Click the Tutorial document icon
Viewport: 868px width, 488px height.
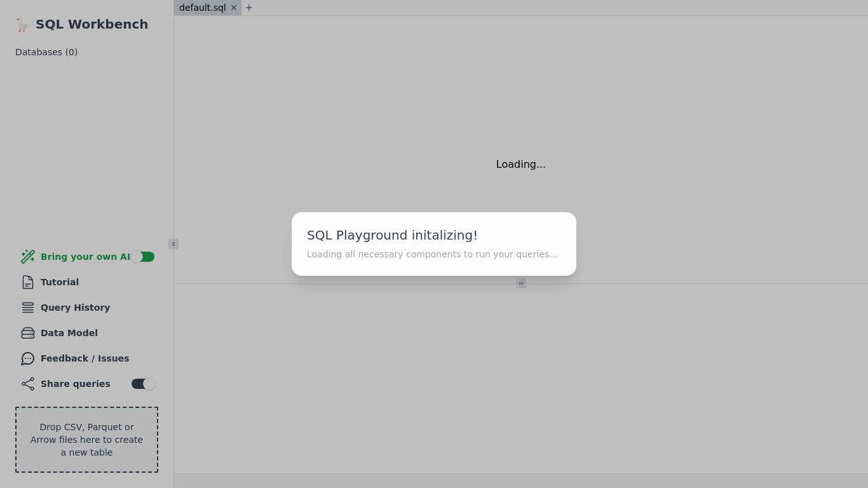click(28, 282)
